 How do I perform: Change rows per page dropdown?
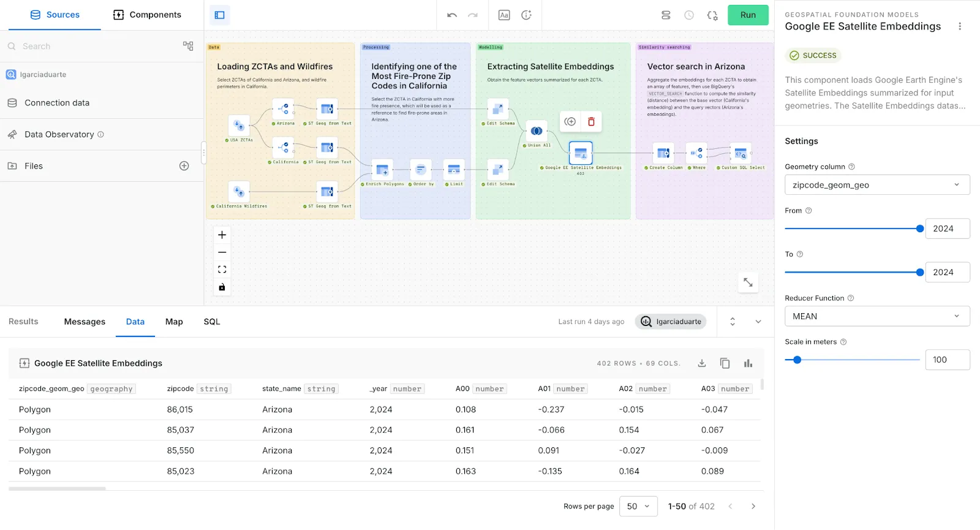click(638, 506)
